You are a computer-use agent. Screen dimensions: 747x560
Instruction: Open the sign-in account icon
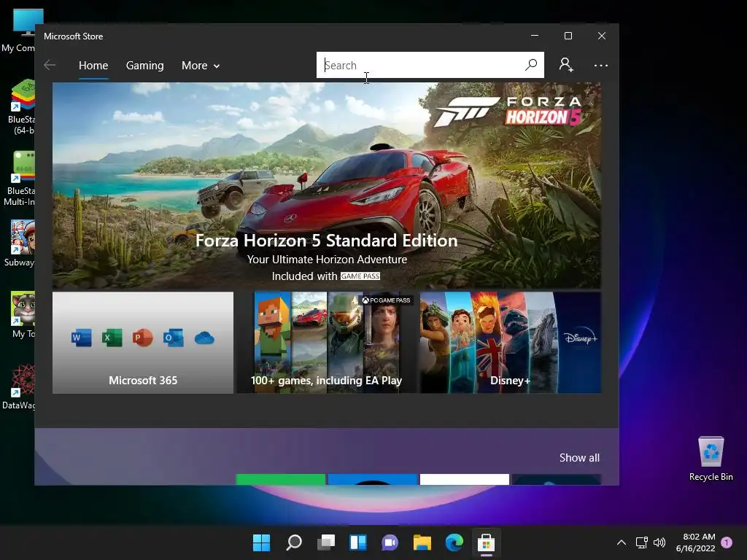click(x=566, y=65)
